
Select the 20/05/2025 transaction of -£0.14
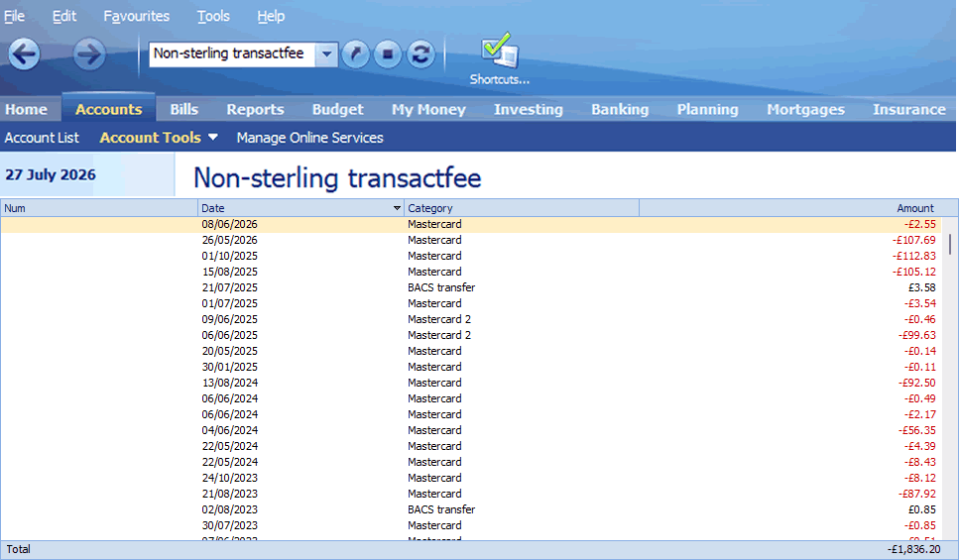pos(470,352)
